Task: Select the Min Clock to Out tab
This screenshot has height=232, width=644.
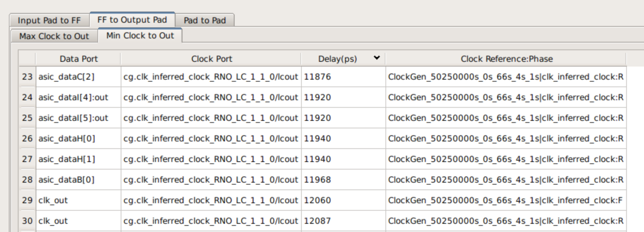Action: (140, 35)
